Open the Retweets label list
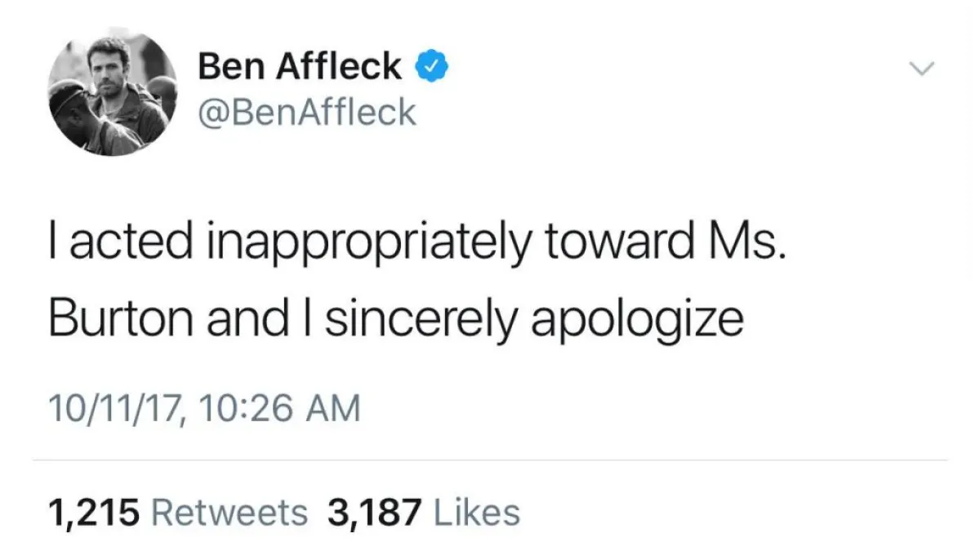 tap(230, 513)
